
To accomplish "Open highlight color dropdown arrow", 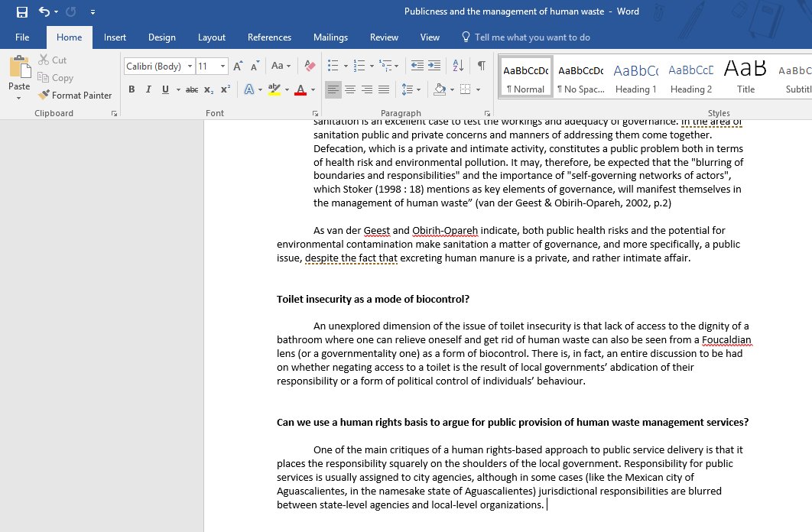I will (287, 89).
